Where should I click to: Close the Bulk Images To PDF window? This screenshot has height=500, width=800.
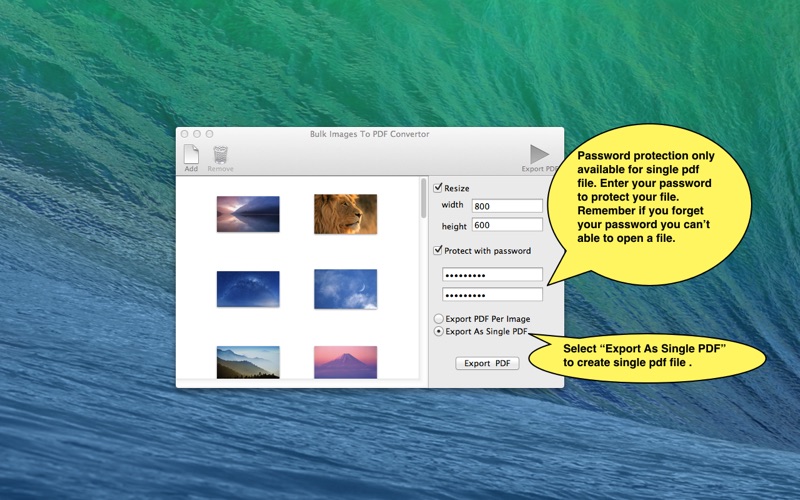click(185, 134)
